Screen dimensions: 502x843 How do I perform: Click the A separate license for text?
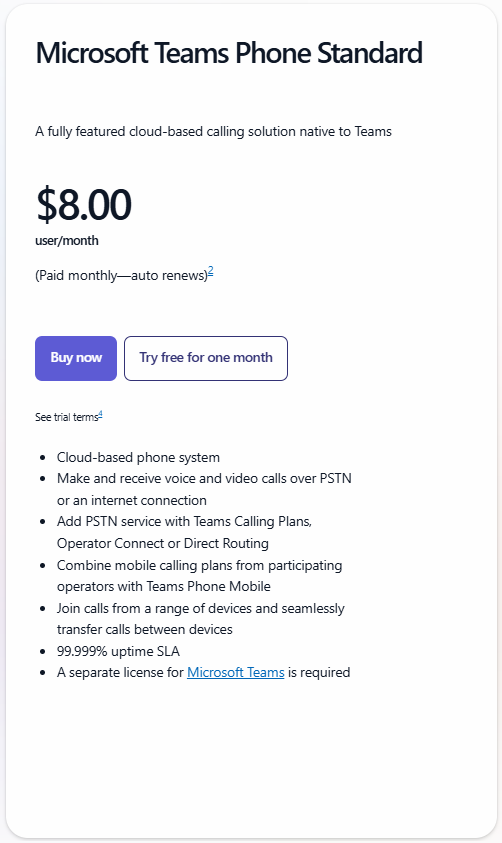point(120,673)
